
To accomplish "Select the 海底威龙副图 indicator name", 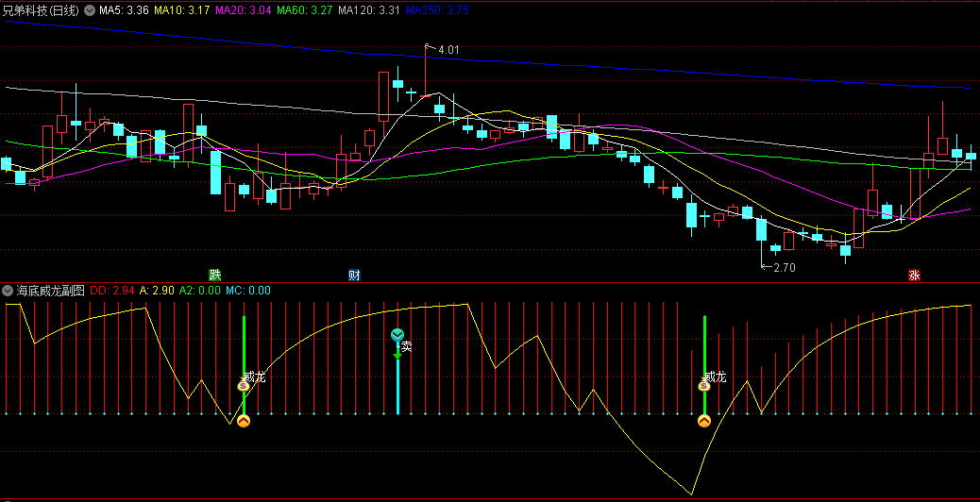I will click(50, 291).
